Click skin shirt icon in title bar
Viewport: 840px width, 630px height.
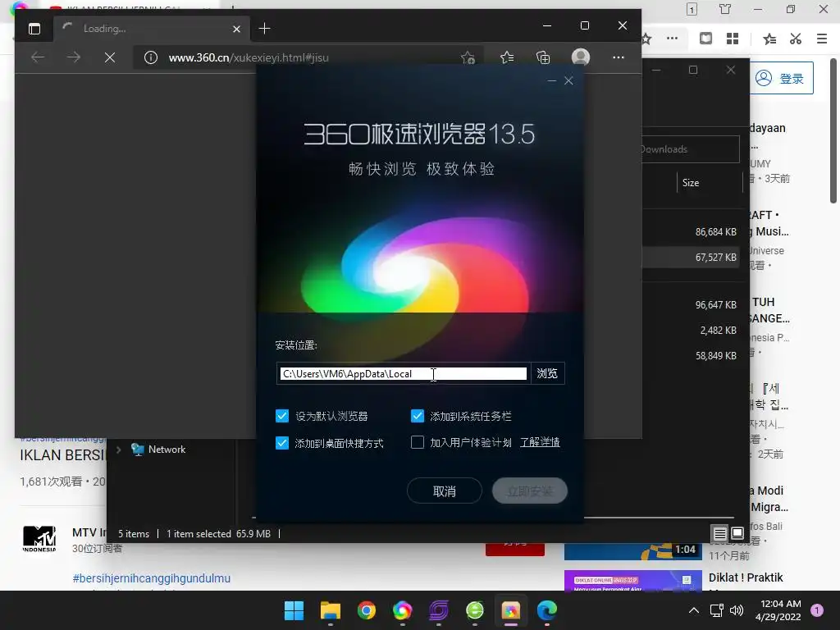[725, 9]
